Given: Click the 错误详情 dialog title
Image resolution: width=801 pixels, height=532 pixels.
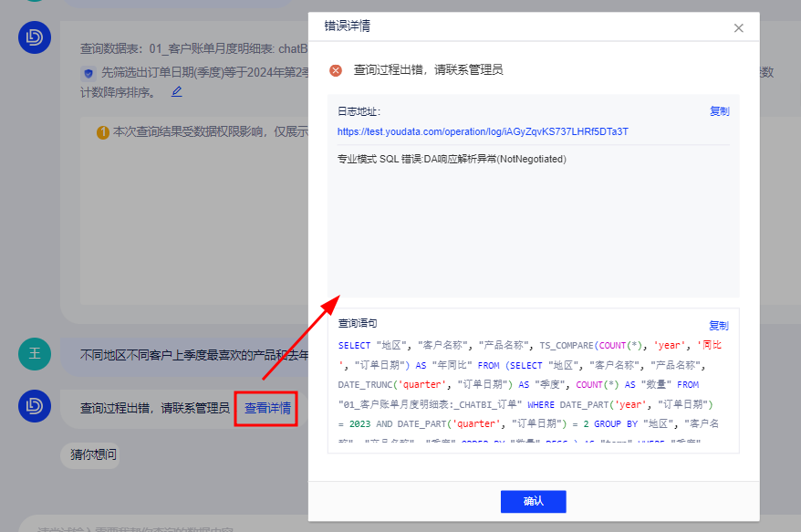Looking at the screenshot, I should 348,26.
